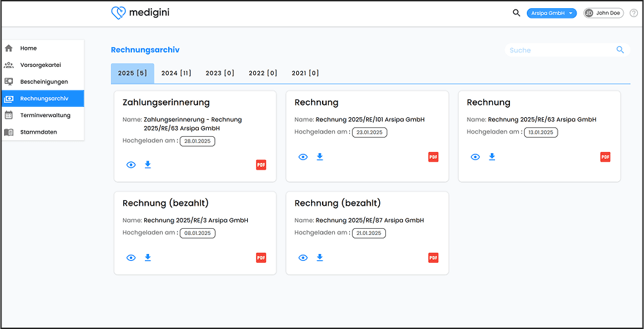
Task: Click date badge 21.01.2025
Action: click(x=369, y=234)
